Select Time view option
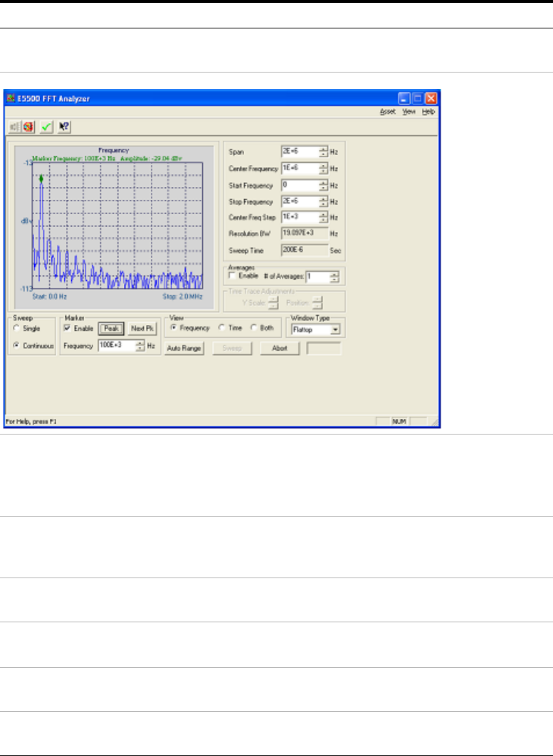The image size is (553, 756). (x=221, y=328)
